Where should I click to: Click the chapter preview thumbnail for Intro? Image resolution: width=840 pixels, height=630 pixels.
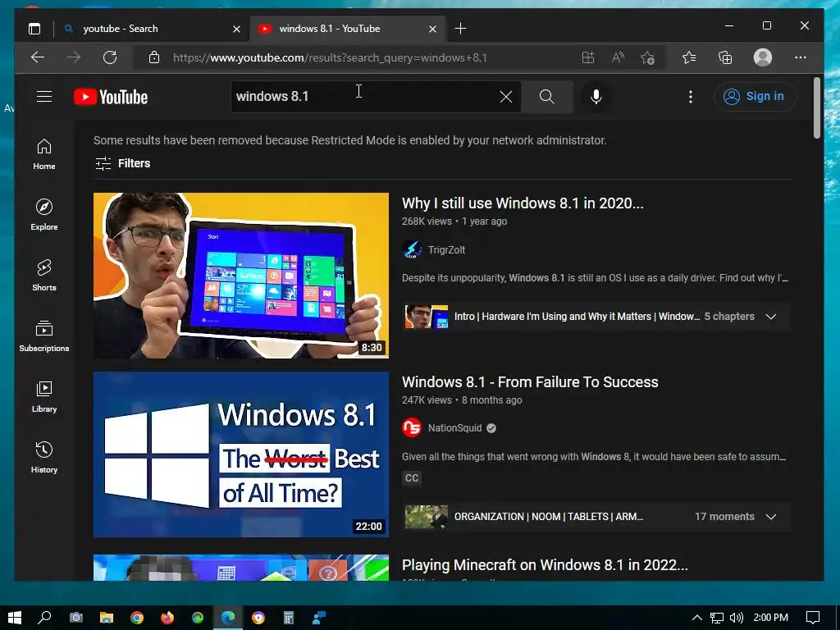(x=427, y=317)
